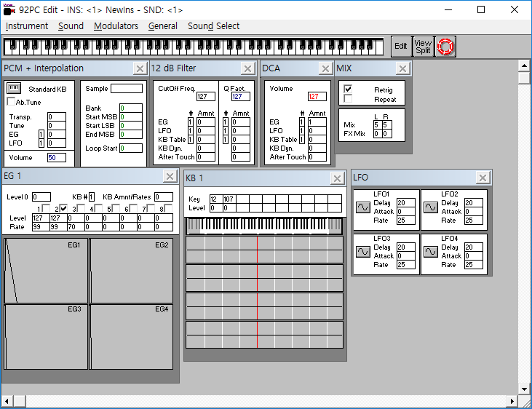
Task: Uncheck EG stage 2 checkbox
Action: pyautogui.click(x=63, y=207)
